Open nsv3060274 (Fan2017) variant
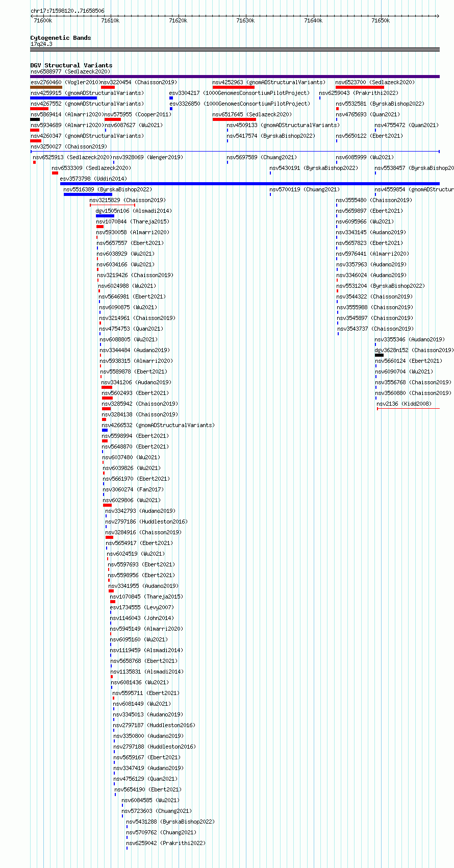Image resolution: width=454 pixels, height=868 pixels. click(133, 490)
